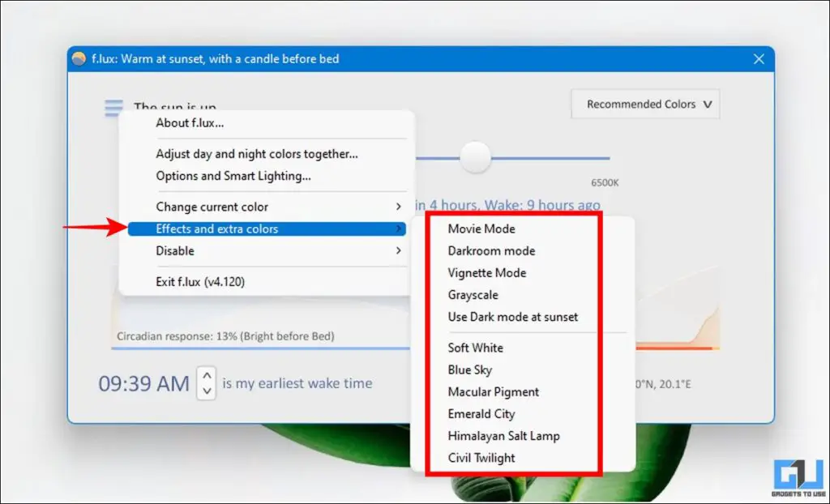
Task: Click the color temperature slider handle
Action: tap(475, 157)
